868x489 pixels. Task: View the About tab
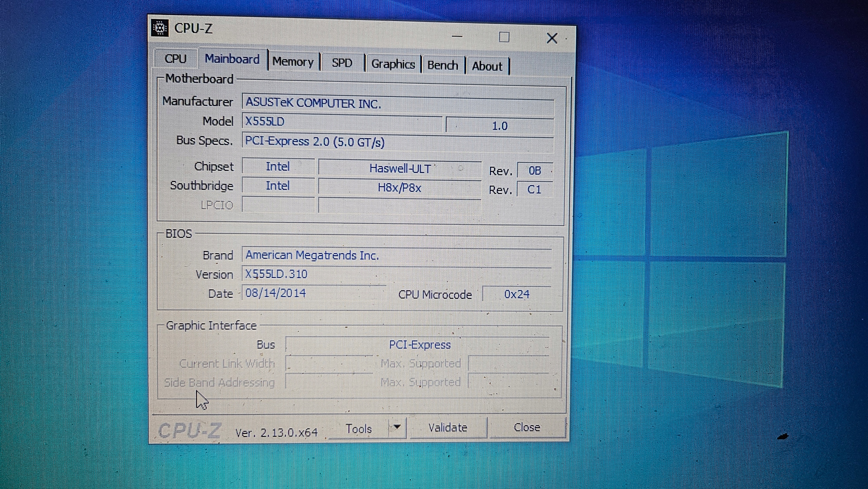[x=487, y=66]
